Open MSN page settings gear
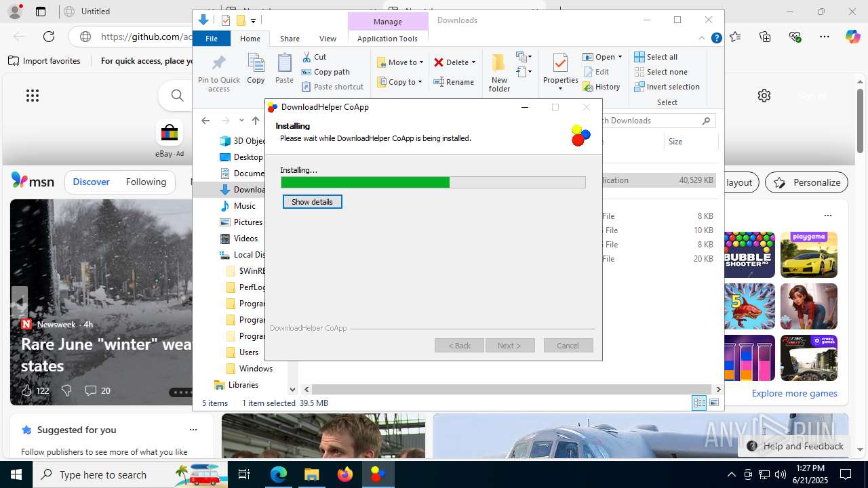Screen dimensions: 868x488 [x=764, y=96]
